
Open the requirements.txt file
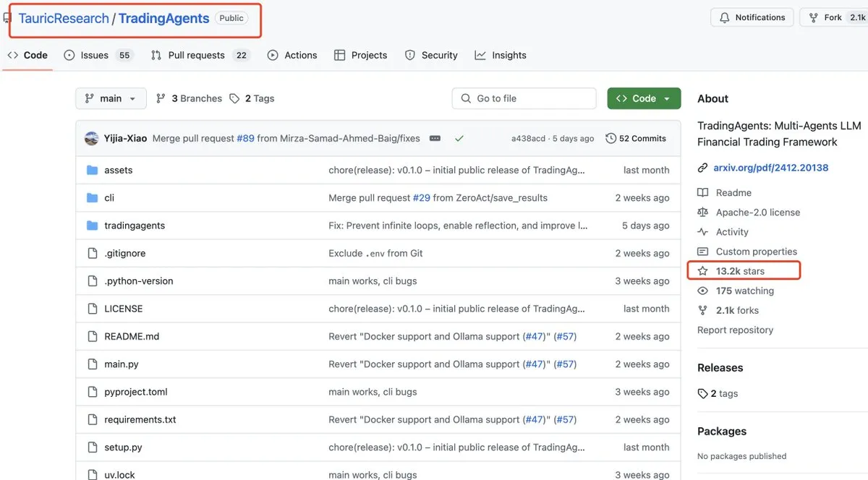(x=140, y=419)
